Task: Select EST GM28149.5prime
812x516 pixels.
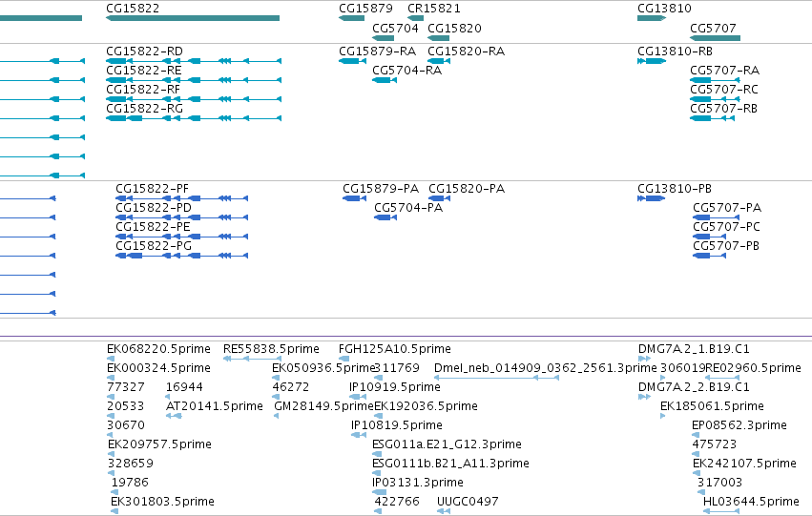Action: 276,416
